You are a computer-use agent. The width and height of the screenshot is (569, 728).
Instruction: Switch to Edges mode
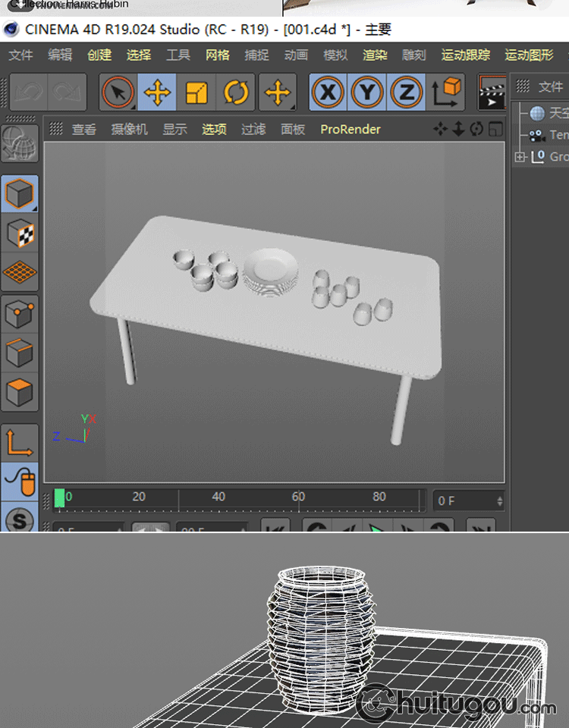[20, 353]
